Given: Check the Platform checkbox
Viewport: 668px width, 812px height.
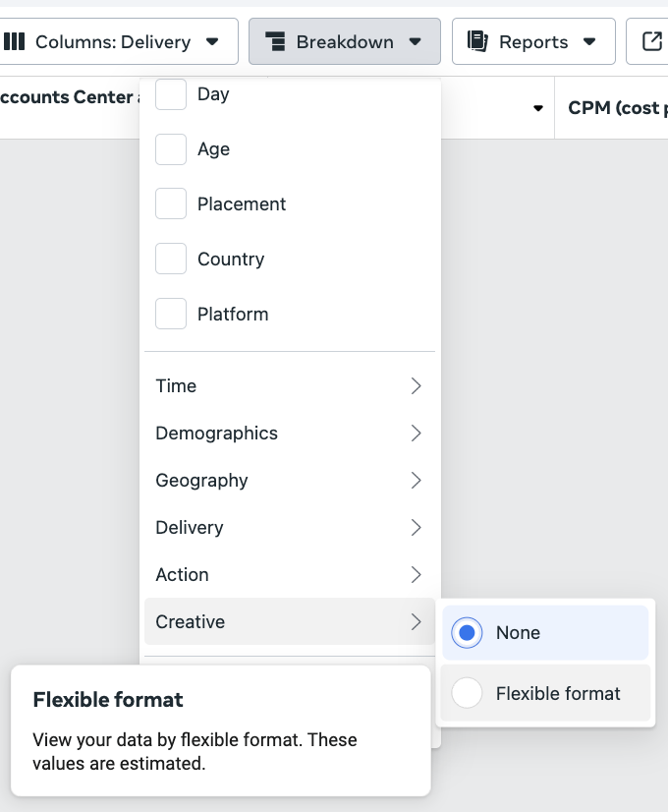Looking at the screenshot, I should click(x=171, y=314).
